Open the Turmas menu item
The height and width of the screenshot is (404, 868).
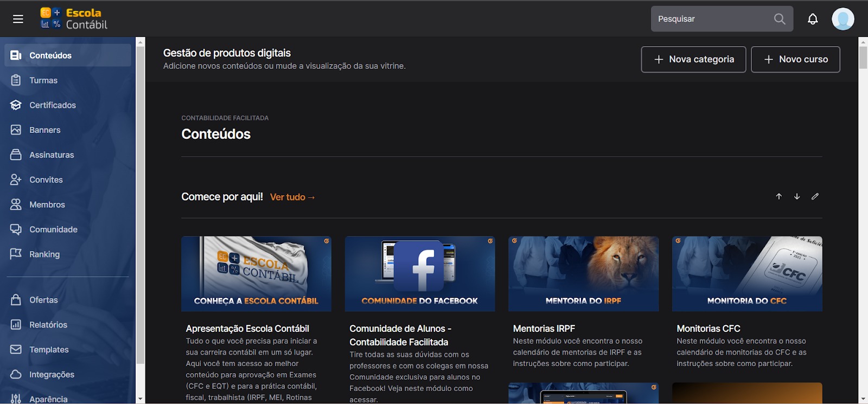tap(68, 80)
